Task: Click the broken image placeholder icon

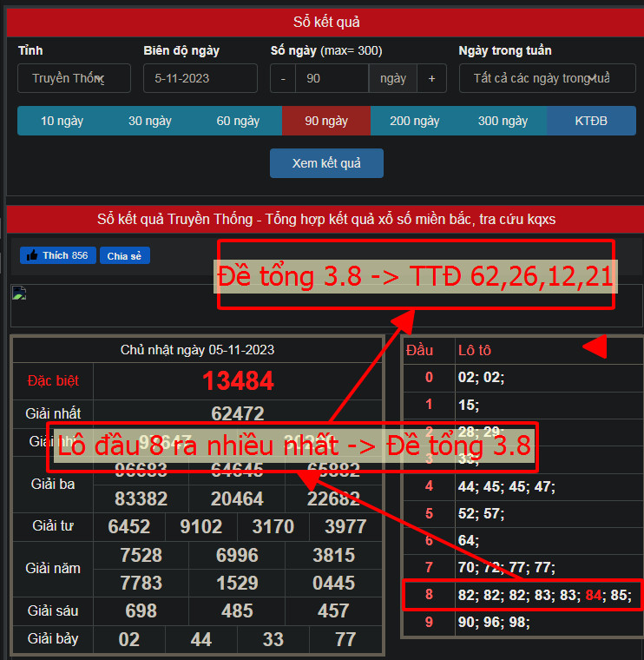Action: coord(19,294)
